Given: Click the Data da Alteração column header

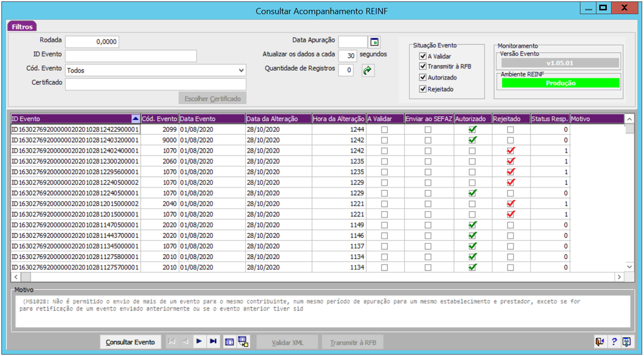Looking at the screenshot, I should click(x=278, y=119).
